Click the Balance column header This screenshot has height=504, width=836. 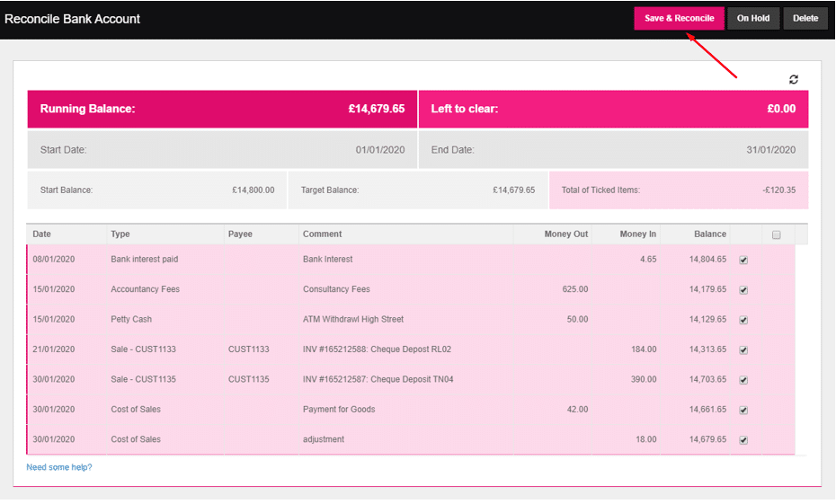[x=709, y=234]
